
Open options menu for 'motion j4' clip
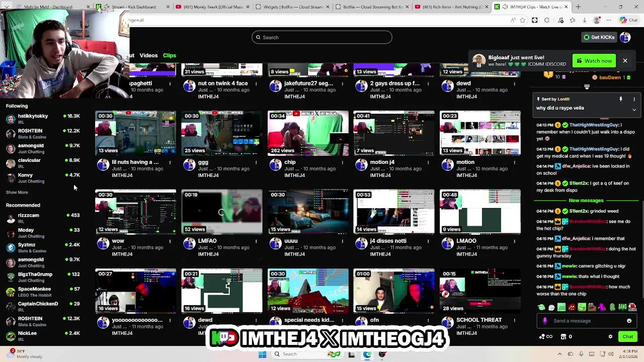428,162
